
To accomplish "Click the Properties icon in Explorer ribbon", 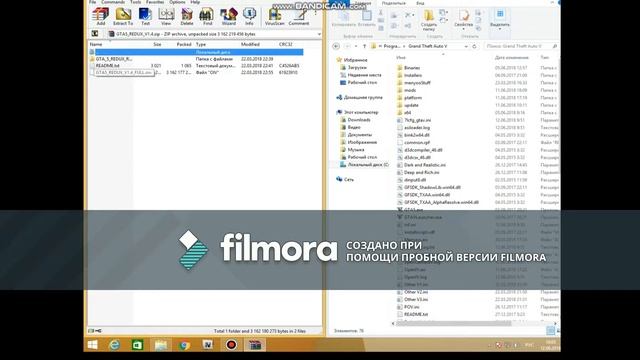I will (463, 20).
